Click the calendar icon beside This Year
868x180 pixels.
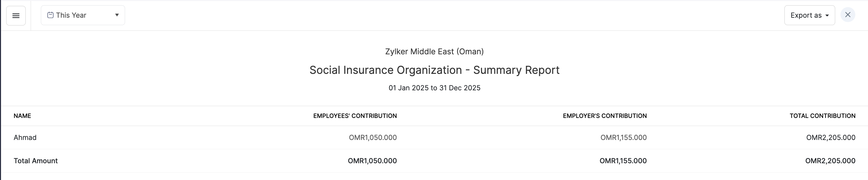(50, 15)
